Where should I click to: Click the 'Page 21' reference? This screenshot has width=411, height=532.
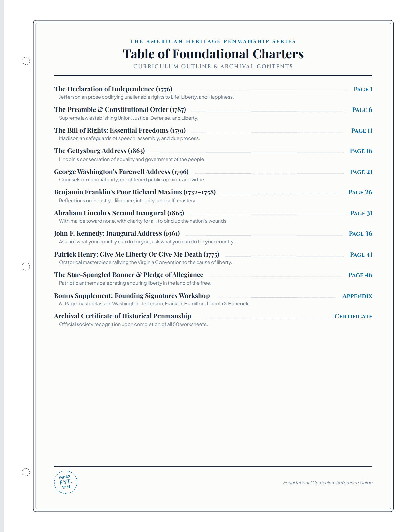point(361,172)
